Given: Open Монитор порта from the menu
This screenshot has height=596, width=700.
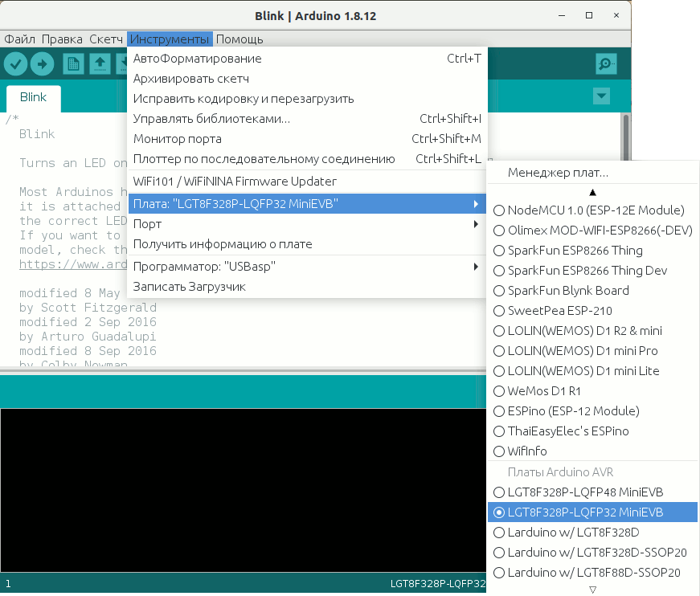Looking at the screenshot, I should pyautogui.click(x=307, y=139).
